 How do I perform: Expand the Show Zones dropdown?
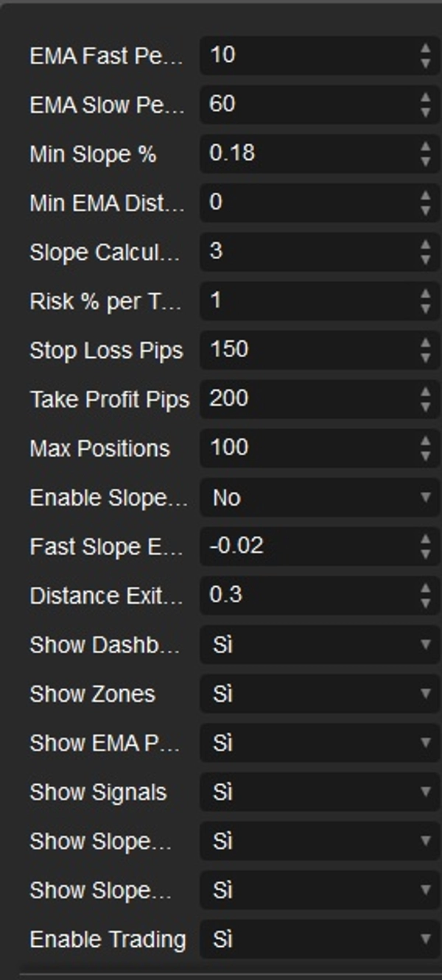click(x=319, y=694)
